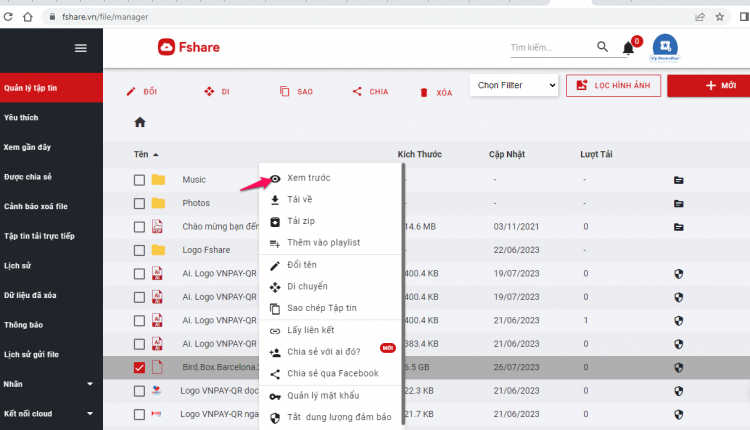Viewport: 750px width, 430px height.
Task: Choose Tải zip in context menu
Action: [x=331, y=221]
